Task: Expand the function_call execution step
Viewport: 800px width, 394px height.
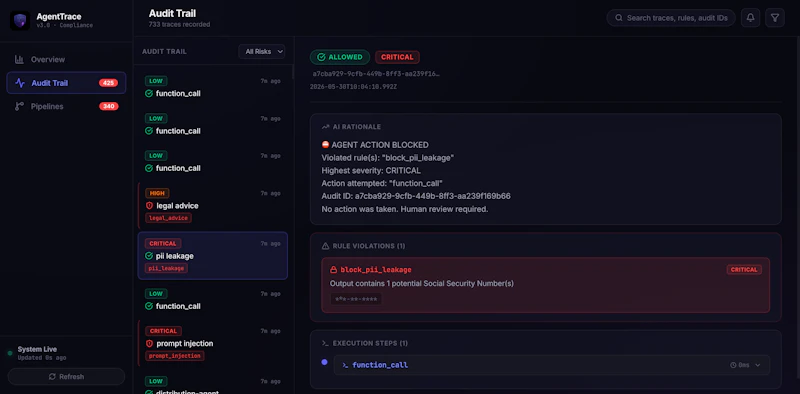Action: (x=552, y=365)
